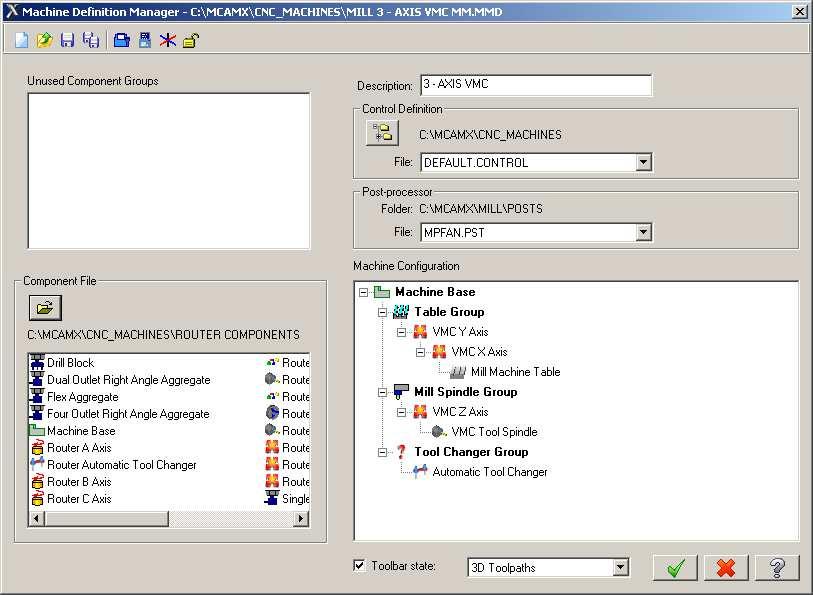The height and width of the screenshot is (595, 813).
Task: Click the icon beside the truncated Single component
Action: [x=272, y=499]
